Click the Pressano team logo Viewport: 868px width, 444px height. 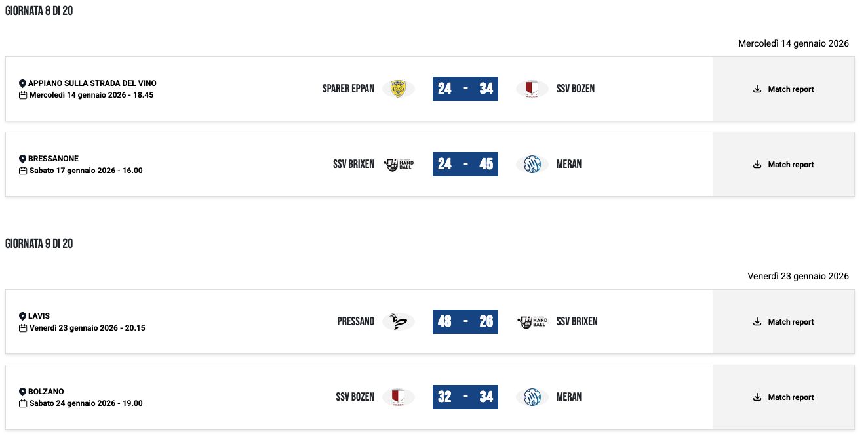coord(398,322)
